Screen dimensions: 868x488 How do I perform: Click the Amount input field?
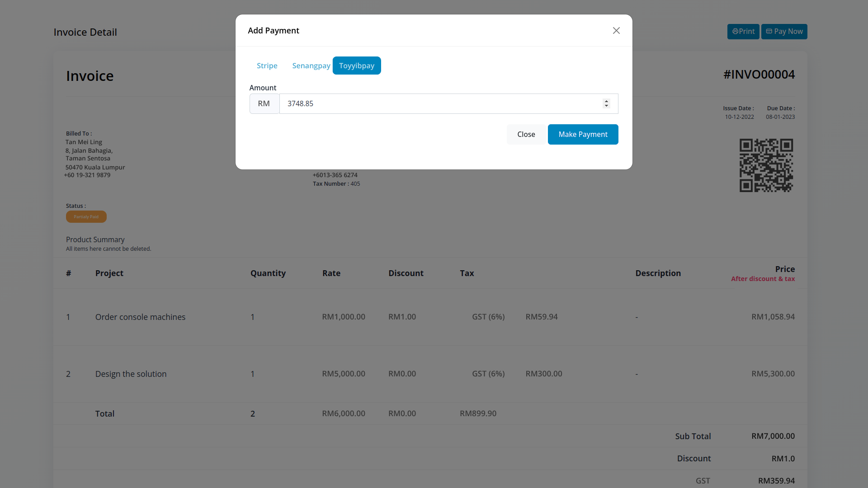pos(439,103)
